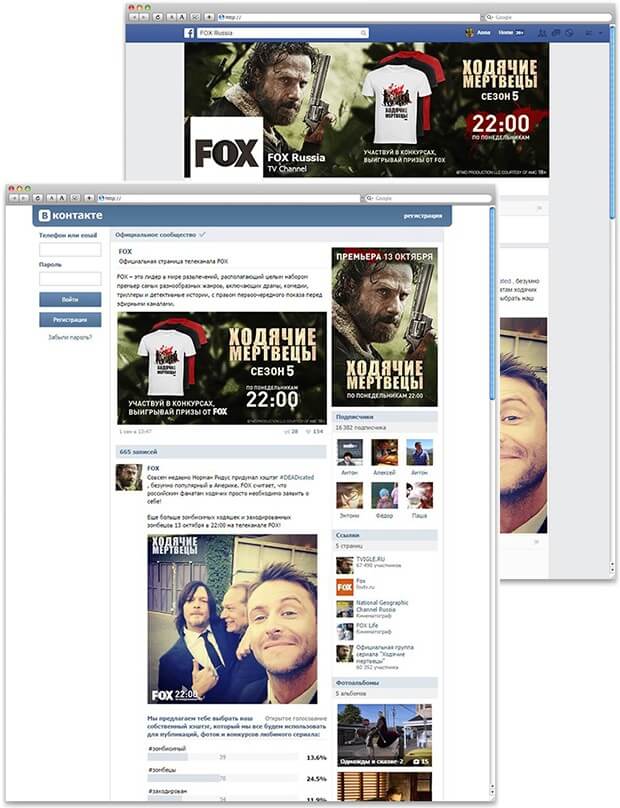Click Anna's profile avatar in Facebook bar
Screen dimensions: 620x808
[469, 33]
